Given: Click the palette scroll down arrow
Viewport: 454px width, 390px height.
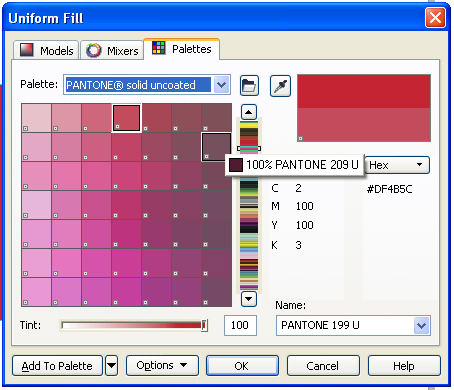Looking at the screenshot, I should click(249, 299).
